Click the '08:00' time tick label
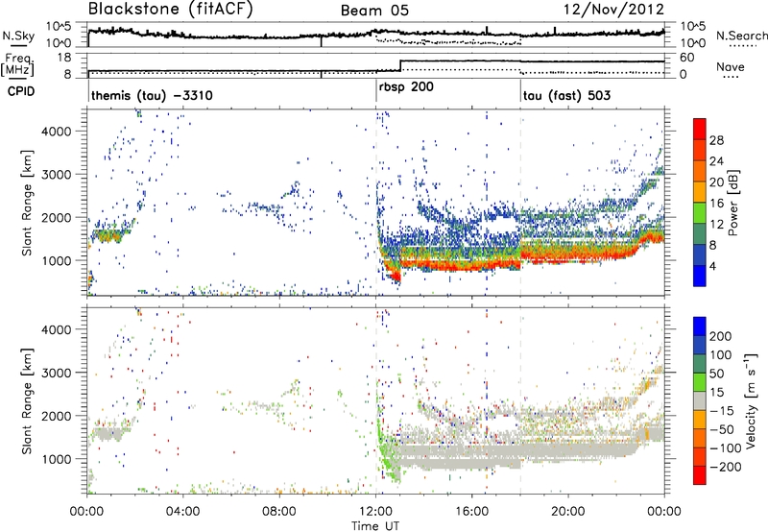The height and width of the screenshot is (532, 768). click(x=279, y=512)
